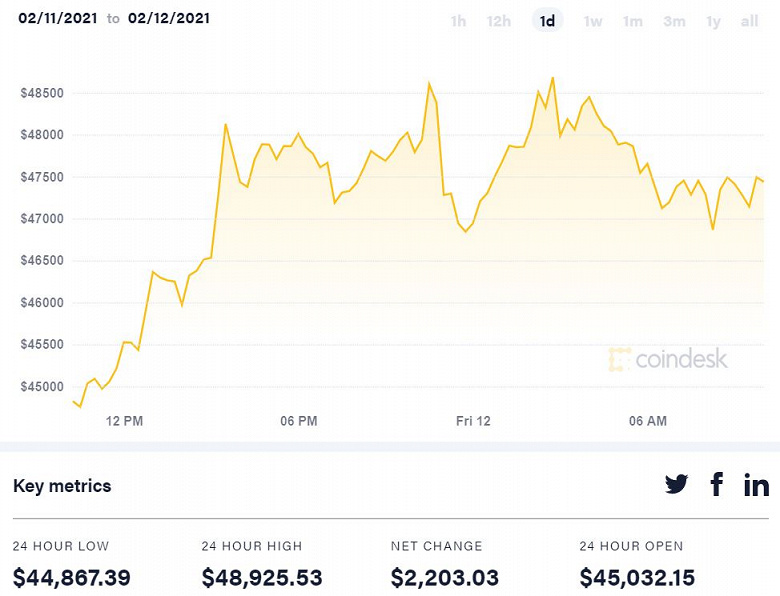
Task: Click the 24 hour high value
Action: pos(260,577)
